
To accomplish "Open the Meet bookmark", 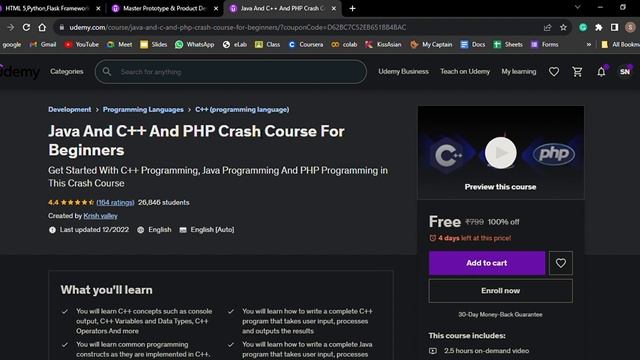I will [x=120, y=44].
